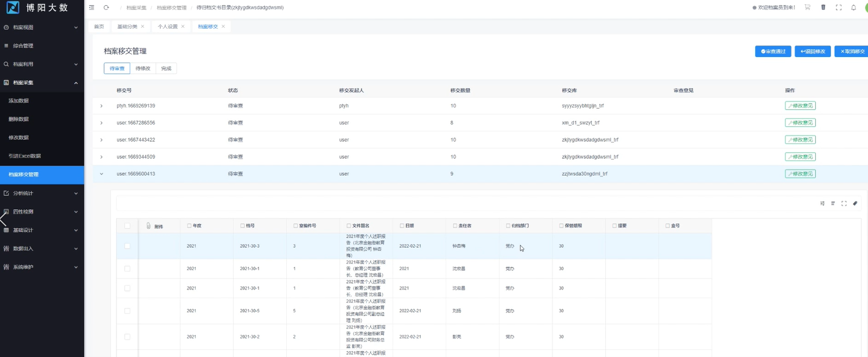The image size is (868, 357).
Task: Open the shopping cart icon in header
Action: 808,8
